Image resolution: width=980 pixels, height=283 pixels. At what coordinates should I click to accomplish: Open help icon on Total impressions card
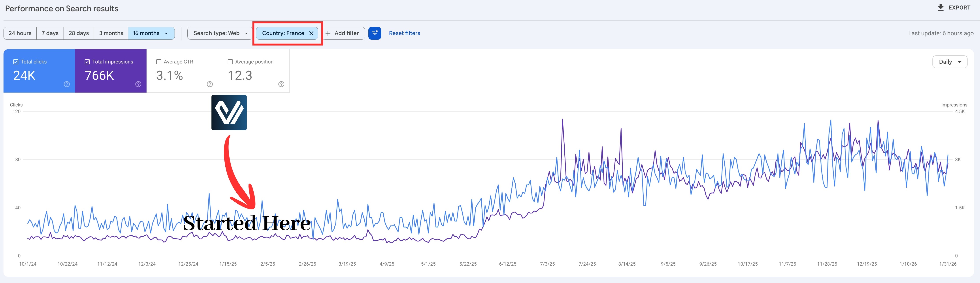pyautogui.click(x=138, y=84)
